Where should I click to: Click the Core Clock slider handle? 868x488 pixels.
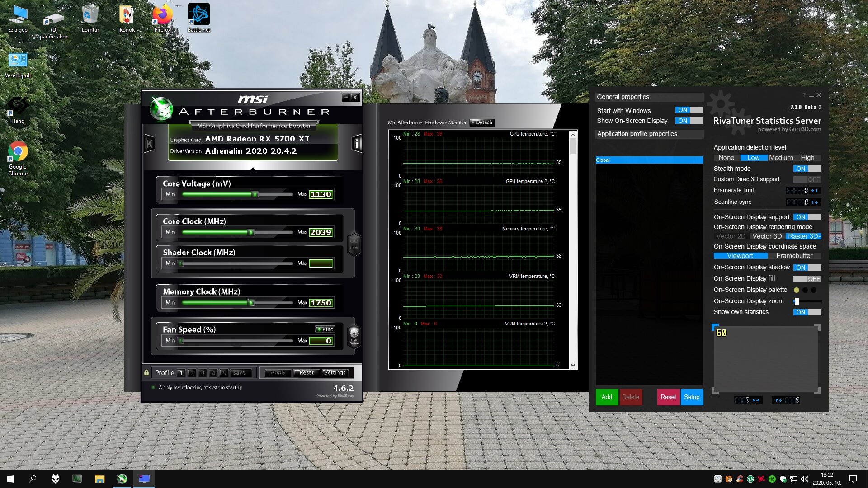coord(251,232)
